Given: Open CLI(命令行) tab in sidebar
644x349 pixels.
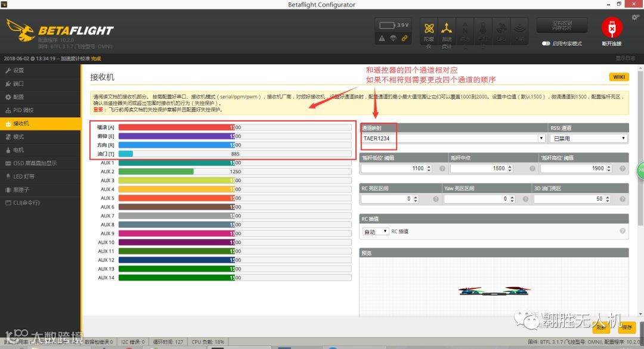Looking at the screenshot, I should click(41, 203).
